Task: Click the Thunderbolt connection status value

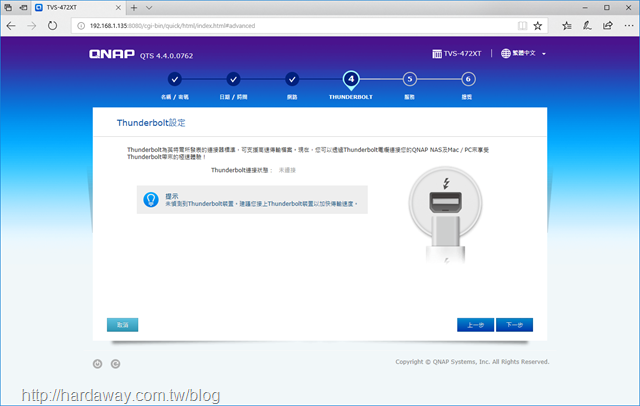Action: (x=287, y=170)
